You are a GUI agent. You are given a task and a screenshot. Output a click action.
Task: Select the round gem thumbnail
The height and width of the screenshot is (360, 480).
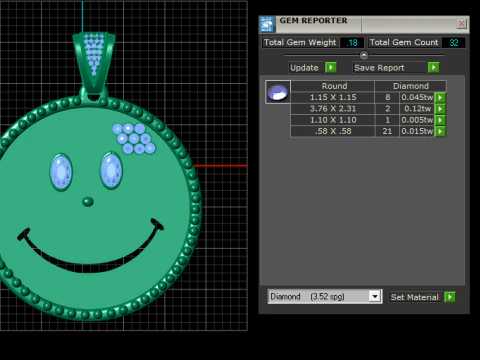(278, 92)
